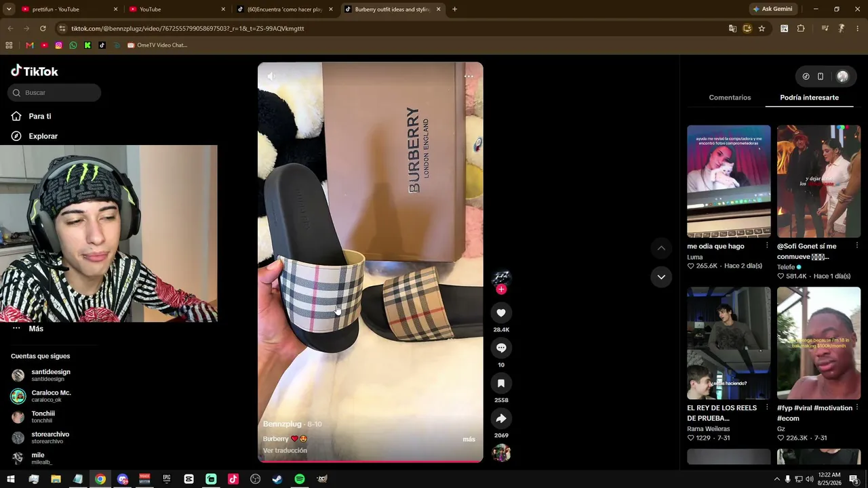868x488 pixels.
Task: Switch to the second 'YouTube' tab
Action: (178, 9)
